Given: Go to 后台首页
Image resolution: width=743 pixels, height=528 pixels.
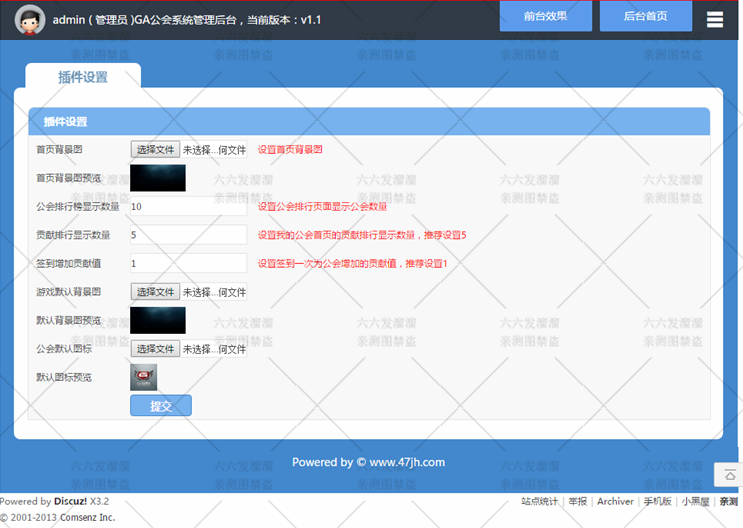Looking at the screenshot, I should tap(645, 16).
